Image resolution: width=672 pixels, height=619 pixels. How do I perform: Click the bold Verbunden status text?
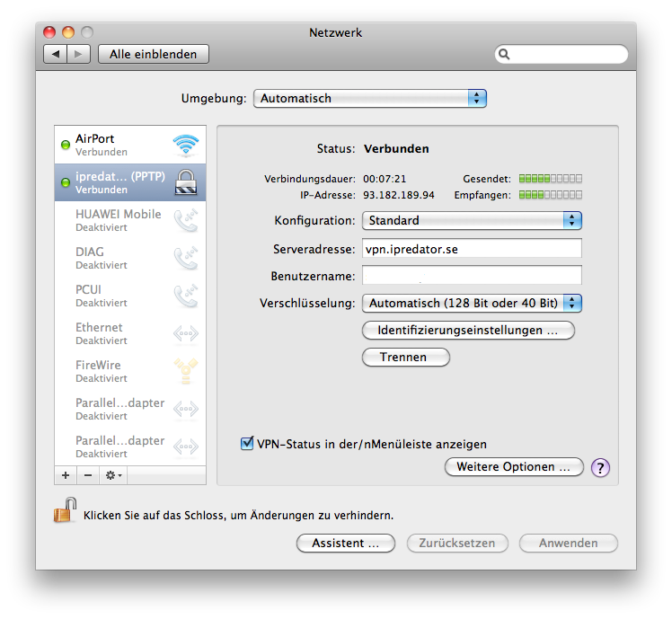[x=396, y=149]
